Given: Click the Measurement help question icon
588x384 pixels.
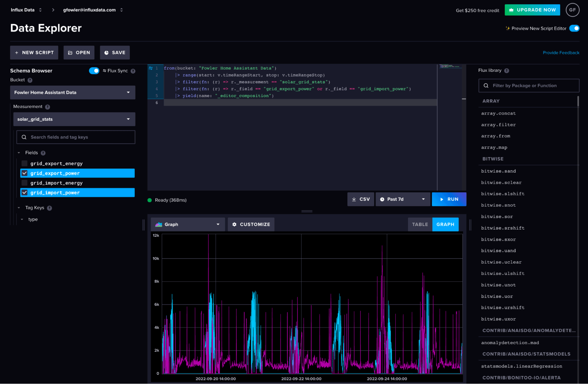Looking at the screenshot, I should point(48,107).
